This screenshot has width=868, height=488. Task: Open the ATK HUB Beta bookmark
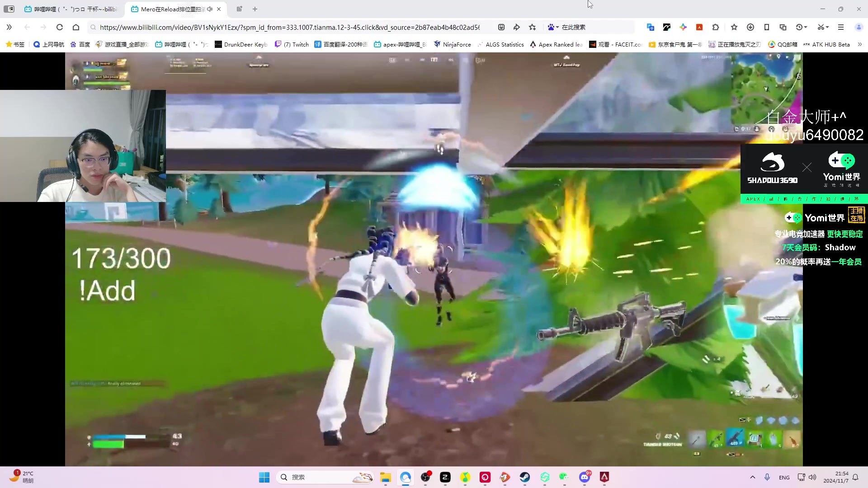(x=826, y=44)
